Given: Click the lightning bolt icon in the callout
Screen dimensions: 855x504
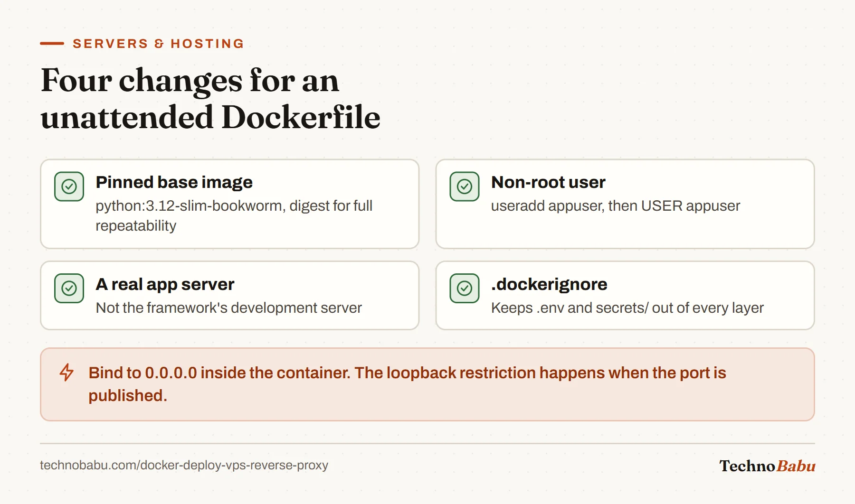Looking at the screenshot, I should 66,373.
